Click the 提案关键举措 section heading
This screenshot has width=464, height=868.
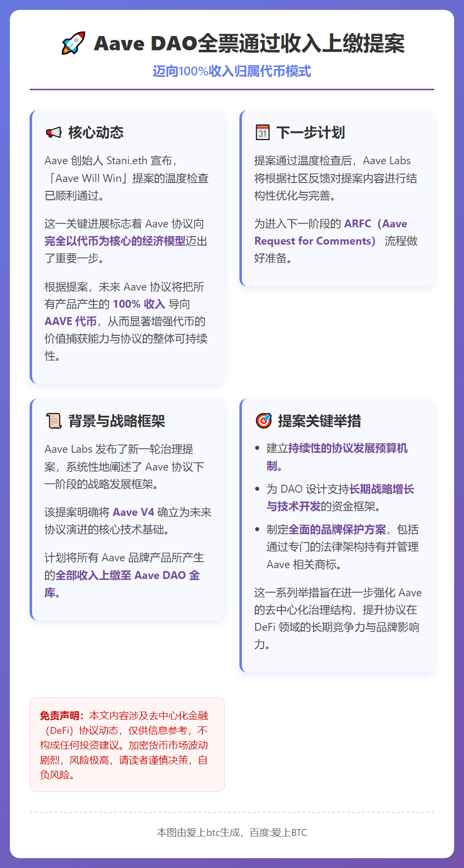point(319,421)
